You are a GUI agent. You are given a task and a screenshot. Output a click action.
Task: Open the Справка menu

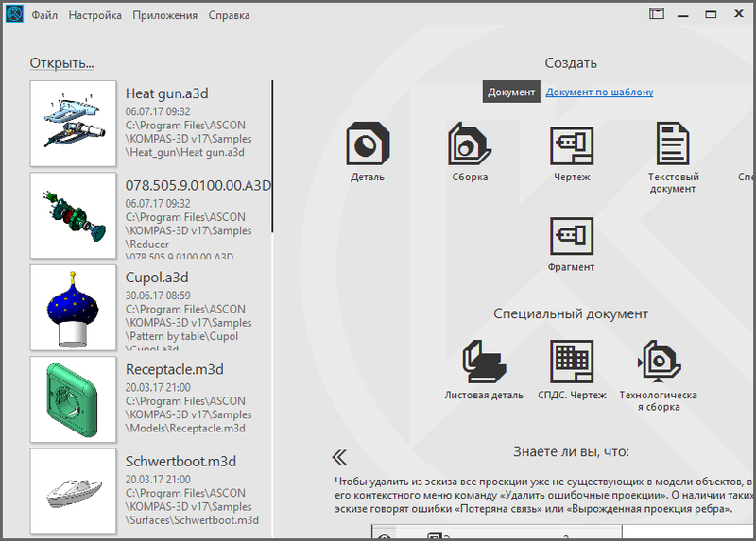[x=229, y=15]
